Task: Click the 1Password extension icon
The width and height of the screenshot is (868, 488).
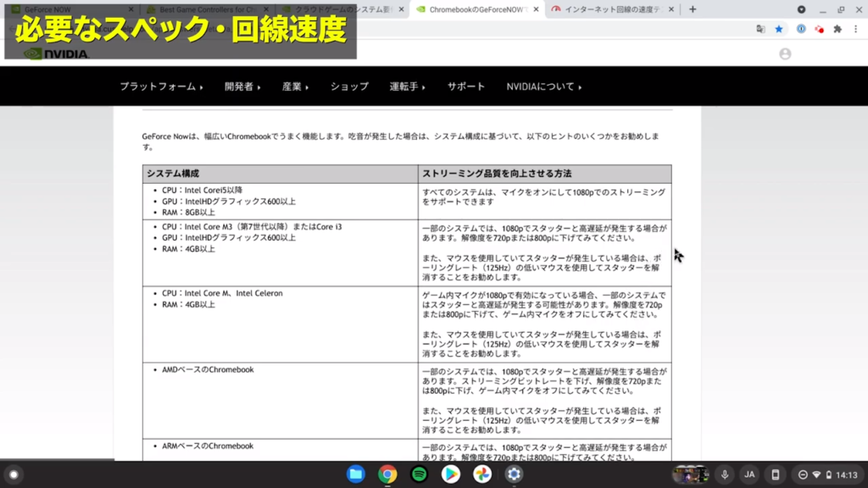Action: pyautogui.click(x=800, y=29)
